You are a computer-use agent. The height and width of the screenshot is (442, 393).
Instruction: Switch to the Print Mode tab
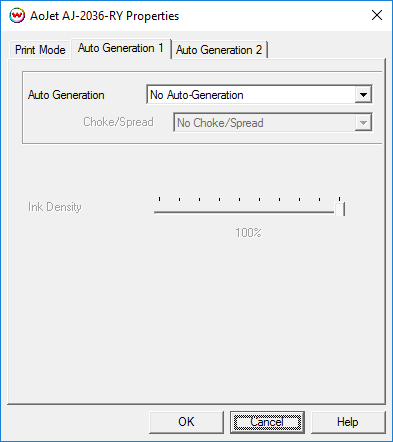pos(40,50)
